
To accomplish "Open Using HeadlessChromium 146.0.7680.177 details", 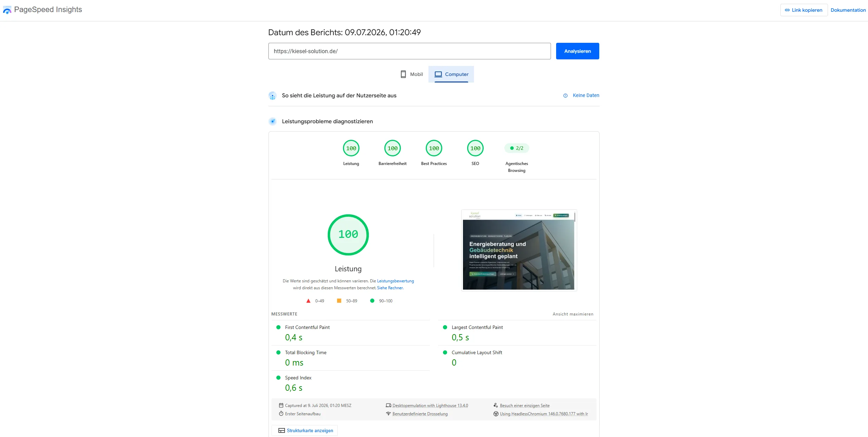I will pos(544,414).
